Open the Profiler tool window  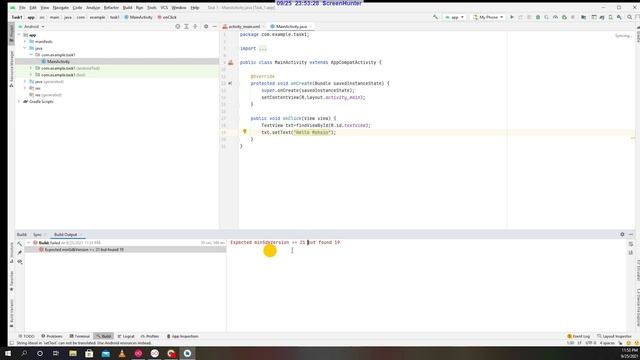point(150,336)
